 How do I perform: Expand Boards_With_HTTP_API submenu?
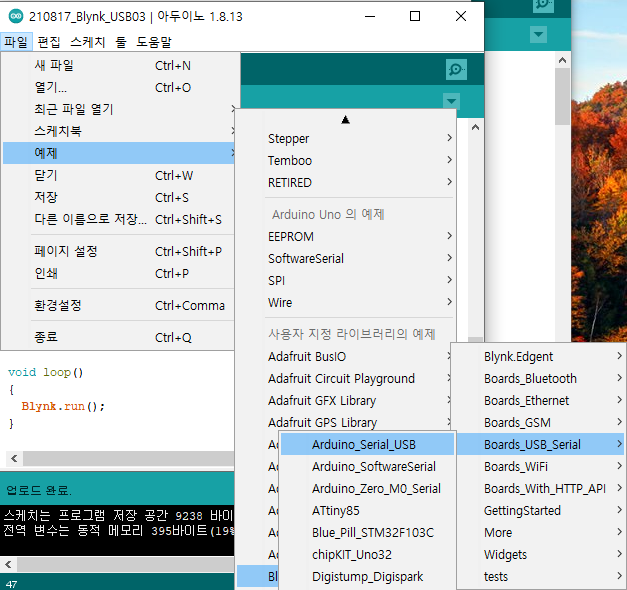[x=540, y=488]
